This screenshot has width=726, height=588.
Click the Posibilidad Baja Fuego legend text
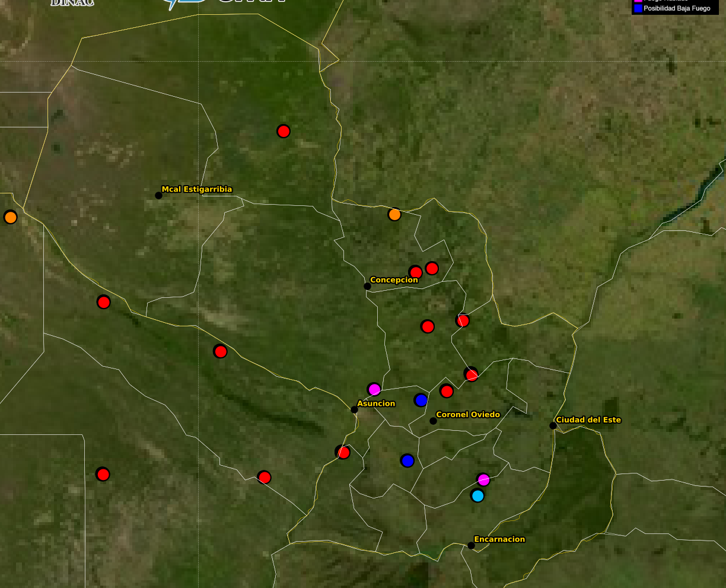coord(677,8)
